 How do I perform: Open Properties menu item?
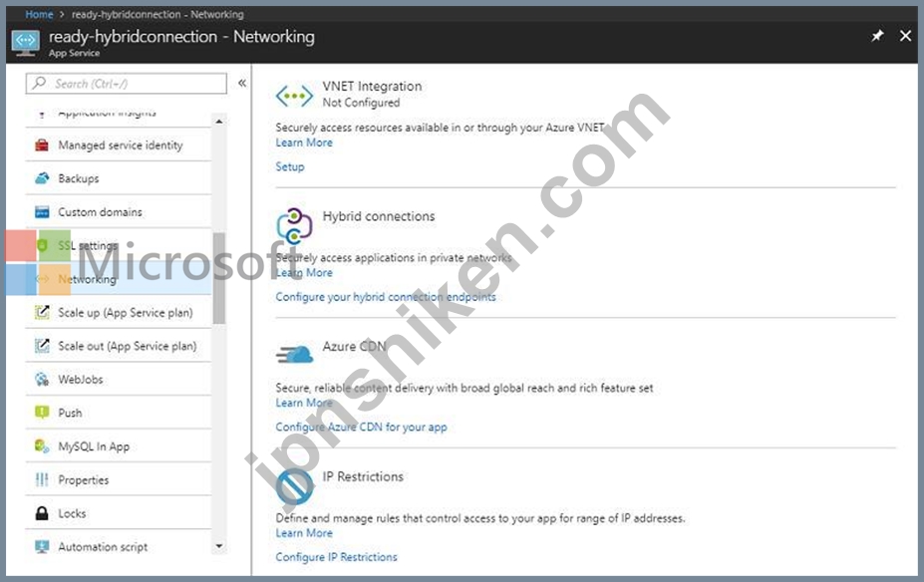click(x=119, y=479)
